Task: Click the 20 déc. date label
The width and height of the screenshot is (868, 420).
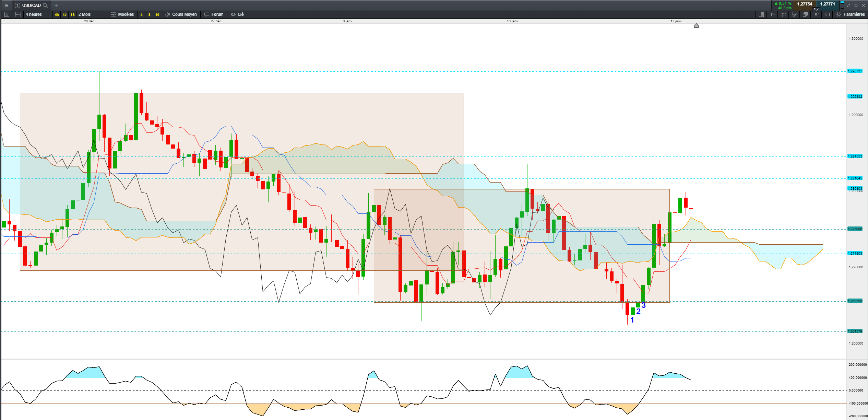Action: point(90,21)
